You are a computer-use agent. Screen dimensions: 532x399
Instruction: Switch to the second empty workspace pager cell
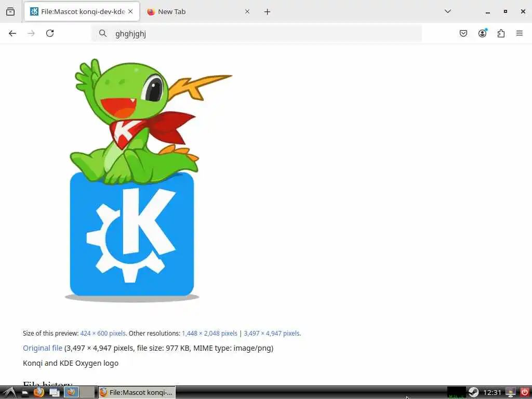[87, 392]
